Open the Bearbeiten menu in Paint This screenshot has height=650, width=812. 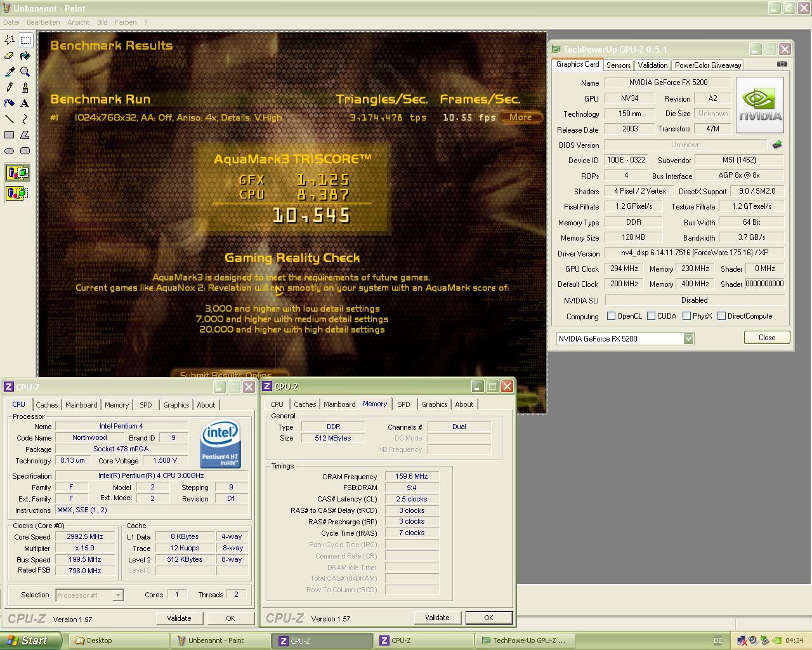tap(43, 22)
